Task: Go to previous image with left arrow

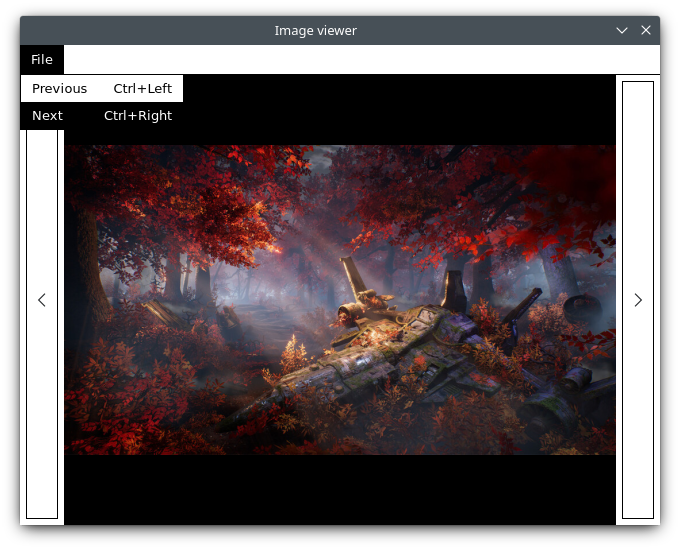Action: (42, 300)
